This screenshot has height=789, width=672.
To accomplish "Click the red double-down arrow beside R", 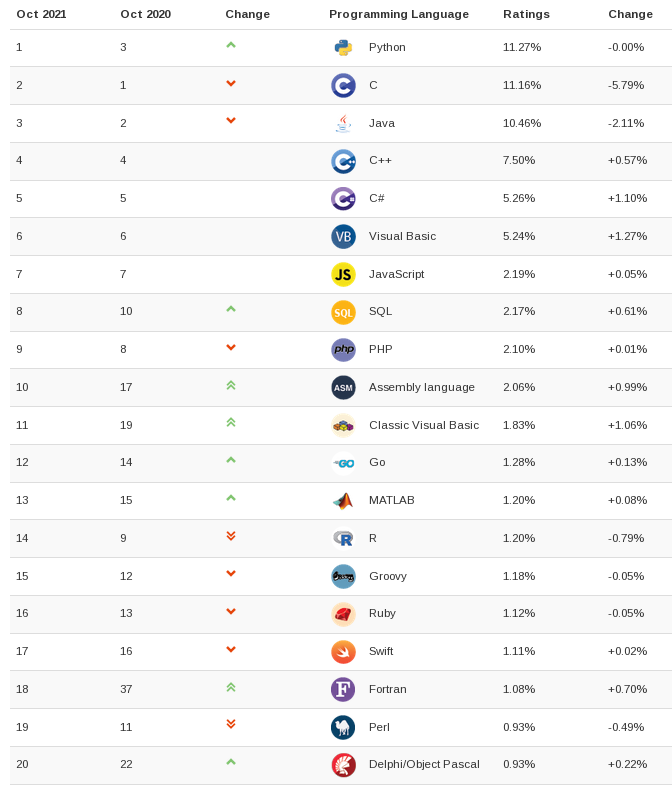I will tap(231, 537).
